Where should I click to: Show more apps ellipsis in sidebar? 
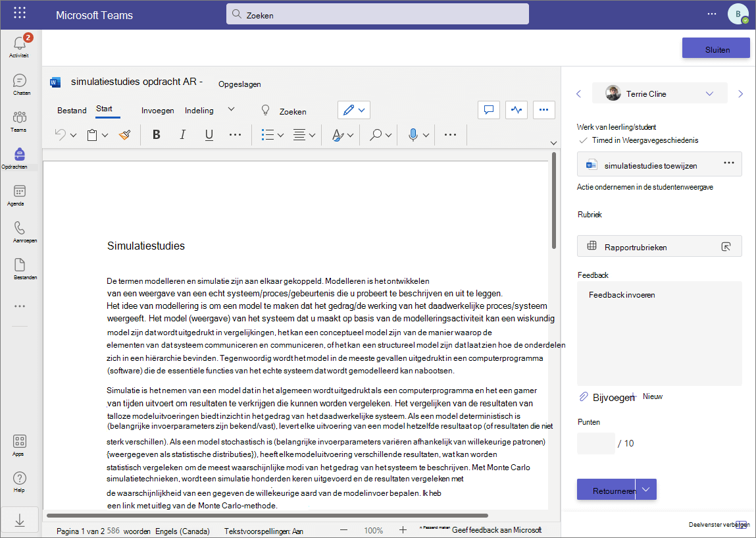click(20, 306)
